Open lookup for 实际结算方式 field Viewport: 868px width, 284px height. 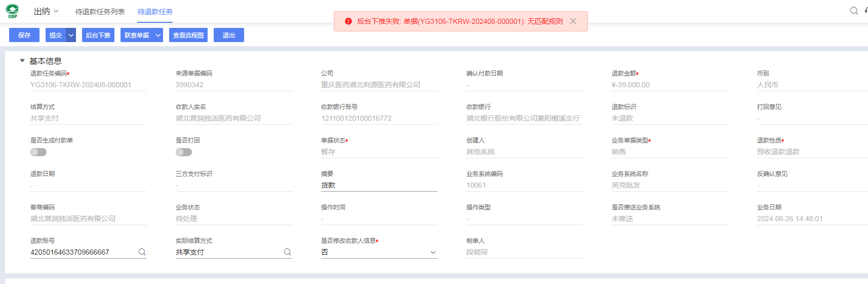tap(287, 252)
